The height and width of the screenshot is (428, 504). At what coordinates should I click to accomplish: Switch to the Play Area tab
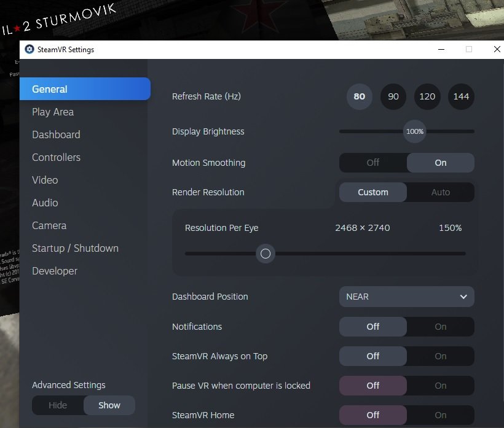point(53,112)
